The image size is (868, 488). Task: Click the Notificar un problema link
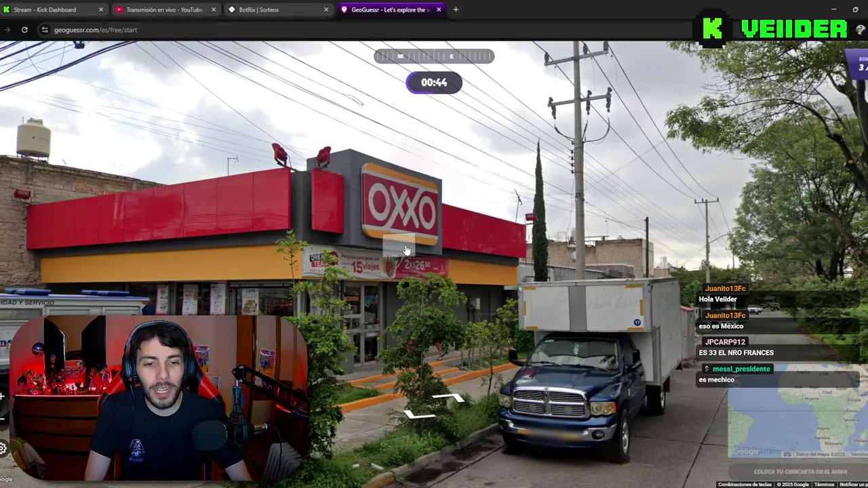[x=853, y=485]
